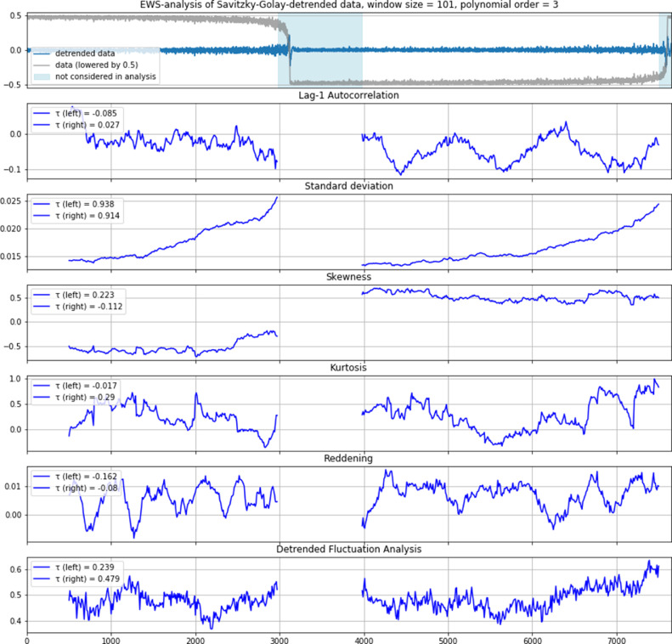The width and height of the screenshot is (672, 644).
Task: Select the 'Standard deviation' subplot title
Action: click(348, 185)
